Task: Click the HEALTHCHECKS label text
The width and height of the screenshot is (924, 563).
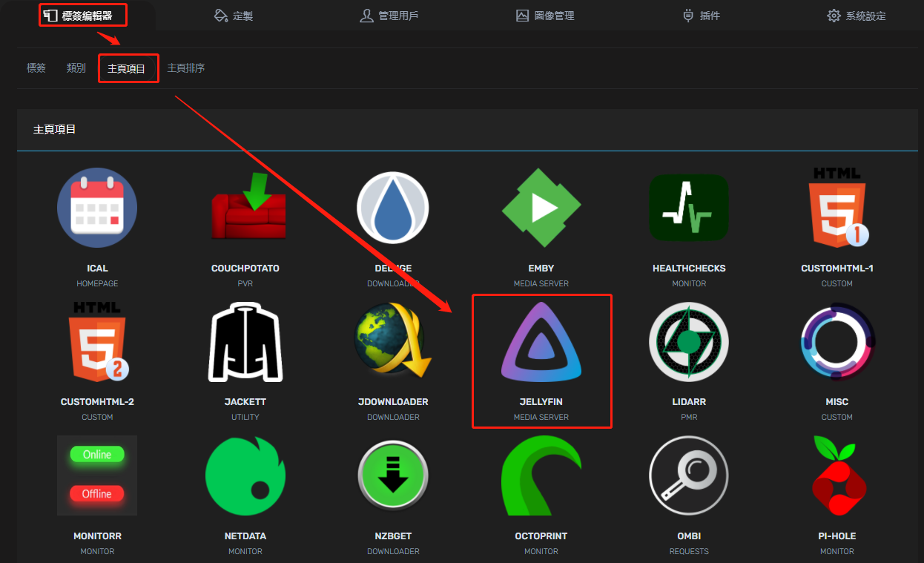Action: click(x=689, y=269)
